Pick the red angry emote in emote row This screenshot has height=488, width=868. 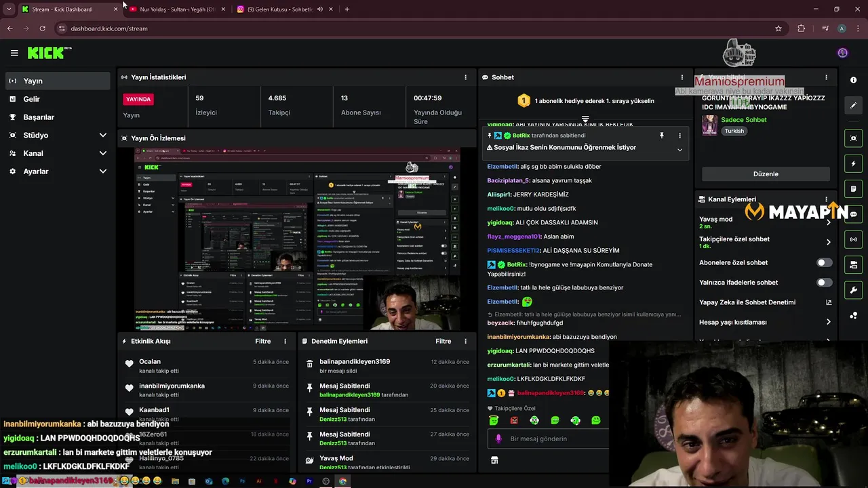(x=514, y=420)
